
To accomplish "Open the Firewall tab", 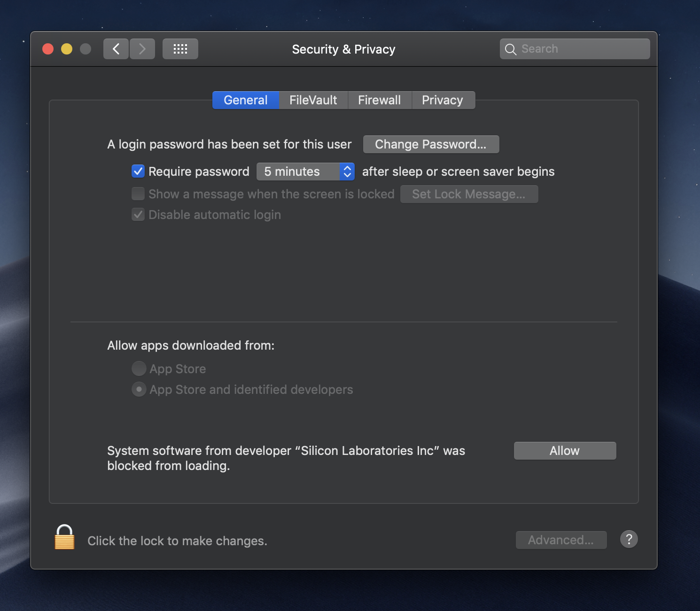I will tap(380, 100).
